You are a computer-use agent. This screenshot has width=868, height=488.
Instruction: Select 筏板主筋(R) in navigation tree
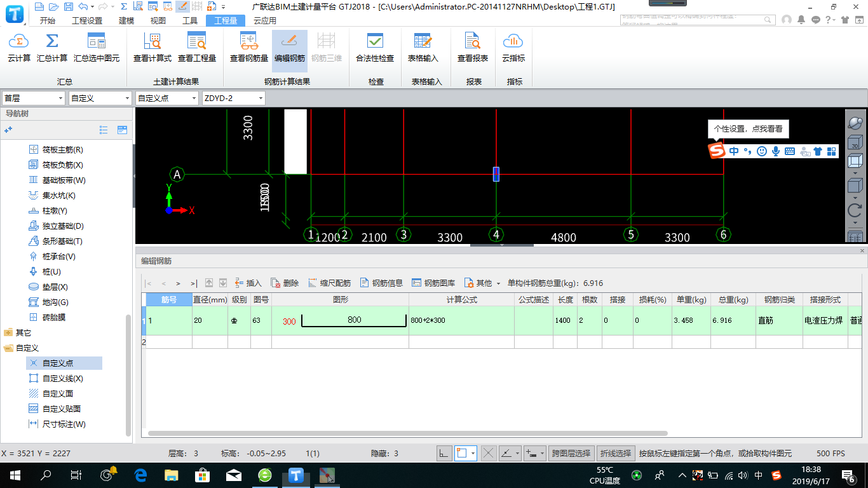click(x=62, y=150)
